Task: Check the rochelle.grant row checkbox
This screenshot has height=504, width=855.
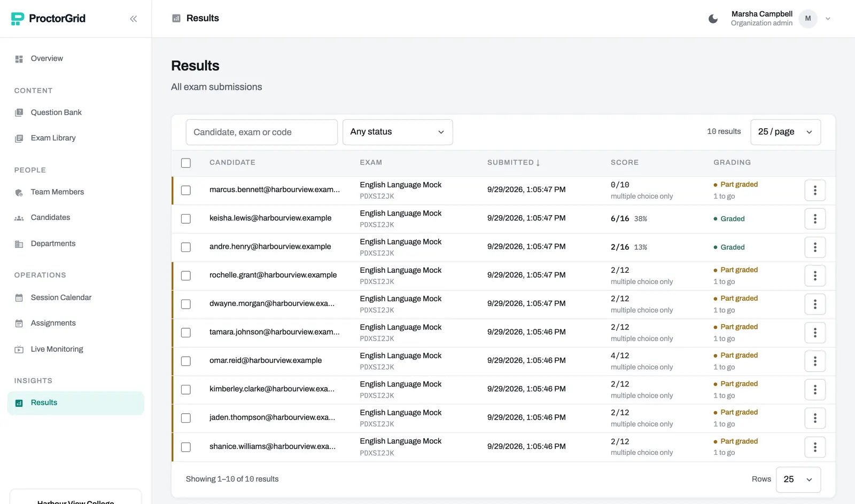Action: pyautogui.click(x=186, y=275)
